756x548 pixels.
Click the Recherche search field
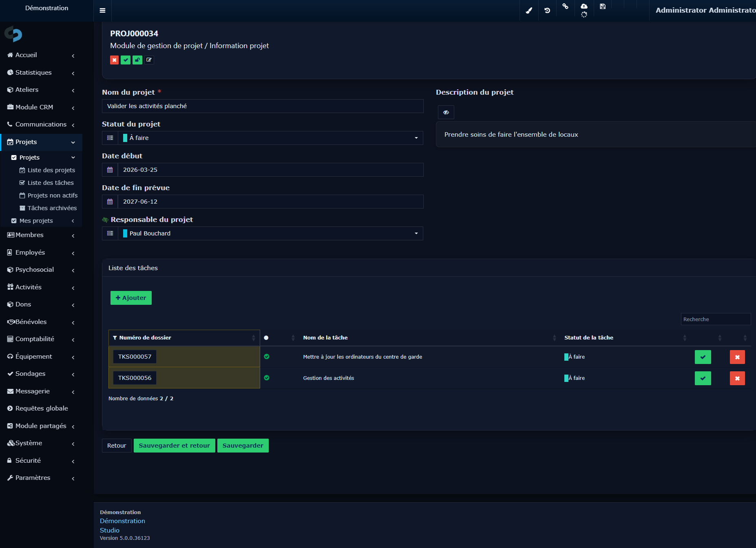click(x=716, y=319)
